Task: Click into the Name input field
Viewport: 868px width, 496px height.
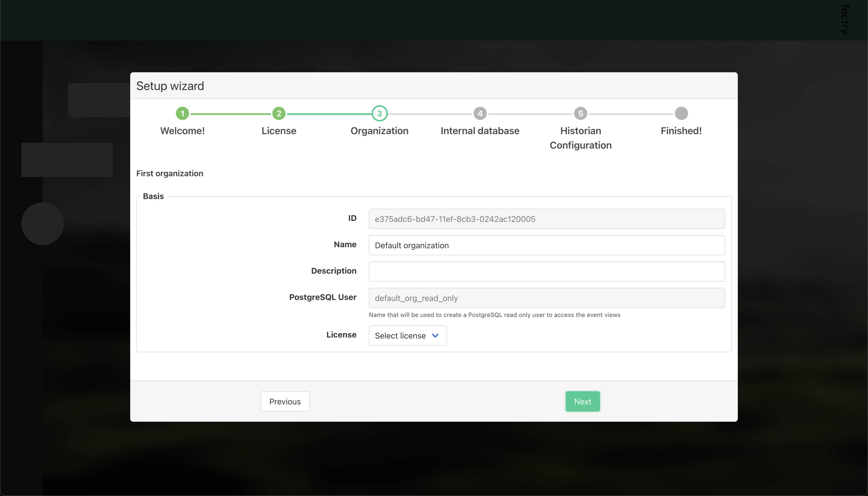Action: point(546,245)
